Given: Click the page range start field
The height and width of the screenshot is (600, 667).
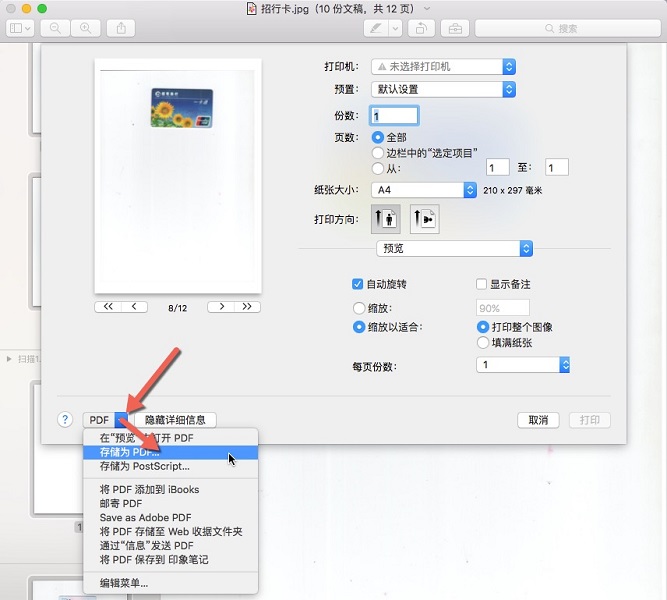Looking at the screenshot, I should point(498,167).
